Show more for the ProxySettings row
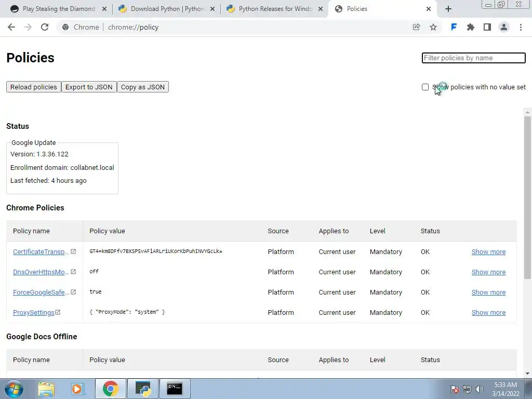This screenshot has height=399, width=532. [488, 312]
